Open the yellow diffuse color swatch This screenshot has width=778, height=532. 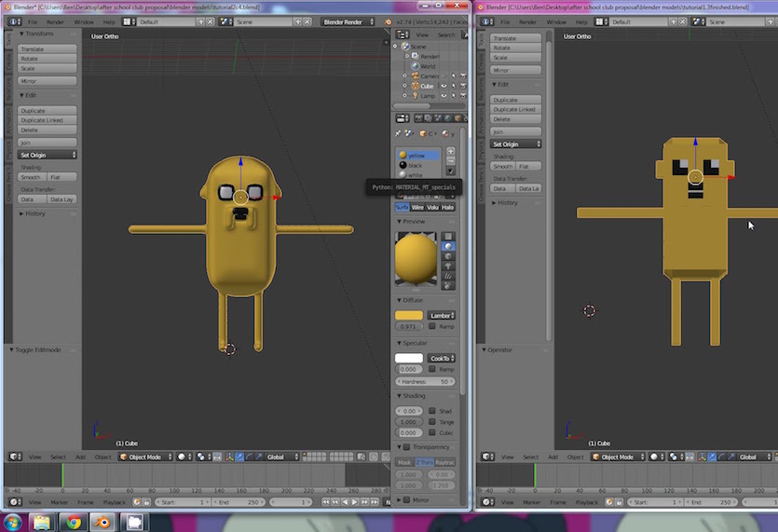[x=409, y=315]
